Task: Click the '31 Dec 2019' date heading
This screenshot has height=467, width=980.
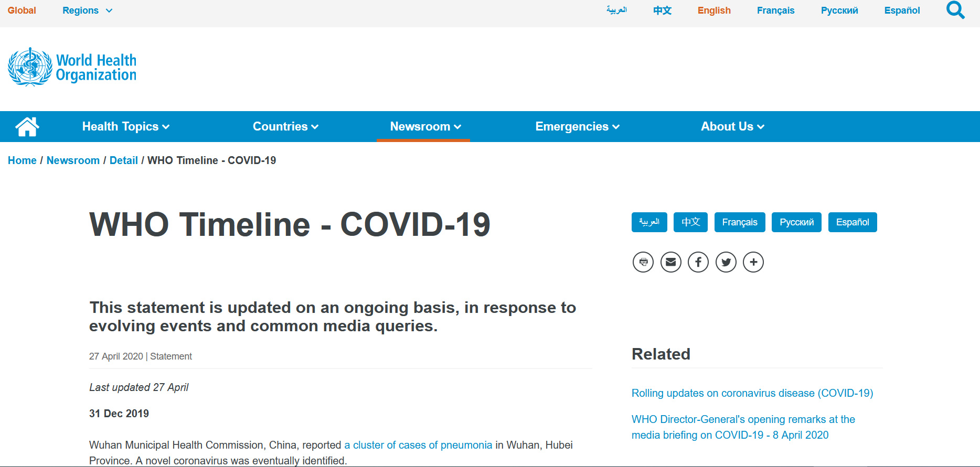Action: tap(119, 414)
